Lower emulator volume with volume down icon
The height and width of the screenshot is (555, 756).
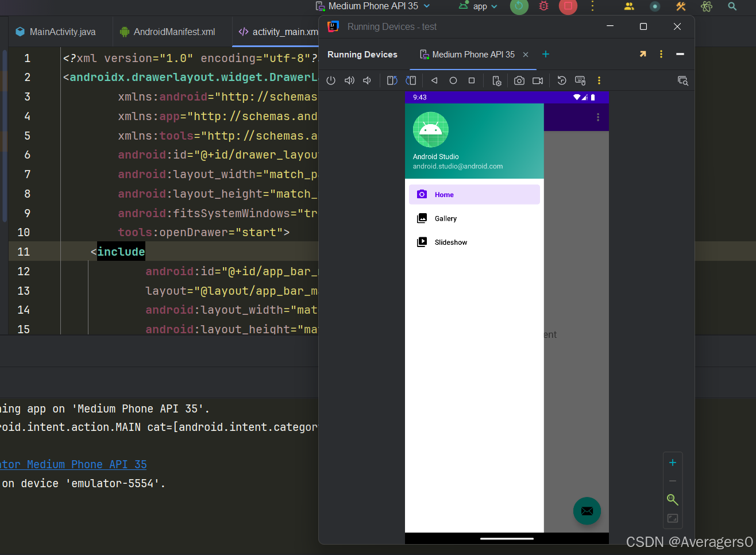point(368,80)
